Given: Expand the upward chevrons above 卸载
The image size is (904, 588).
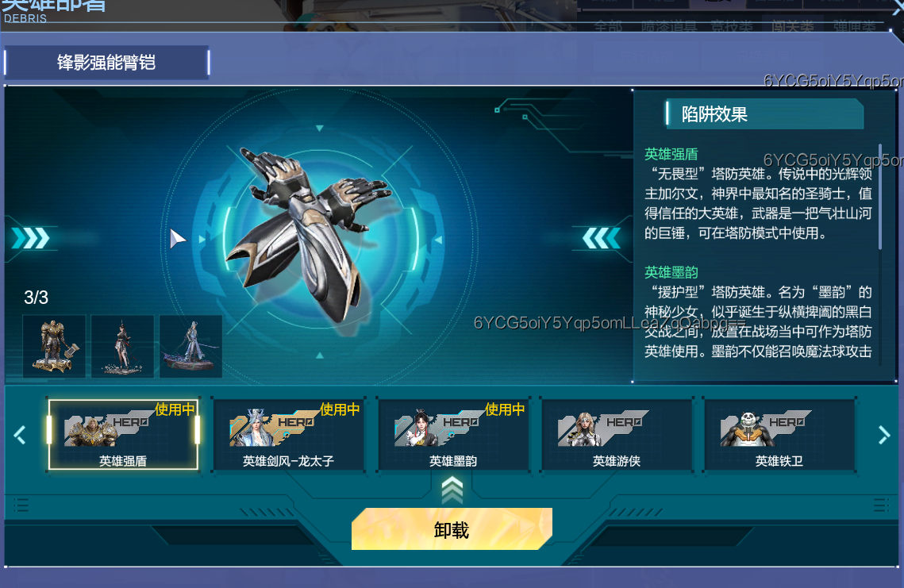Looking at the screenshot, I should coord(452,490).
